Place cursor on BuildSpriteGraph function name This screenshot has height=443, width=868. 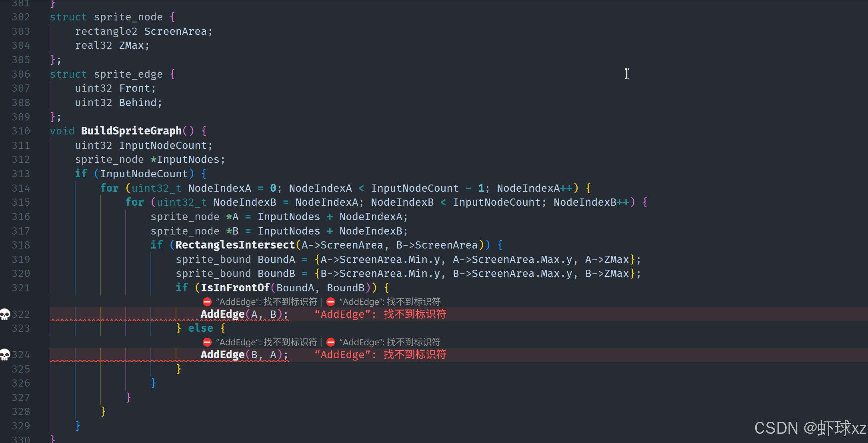click(131, 131)
